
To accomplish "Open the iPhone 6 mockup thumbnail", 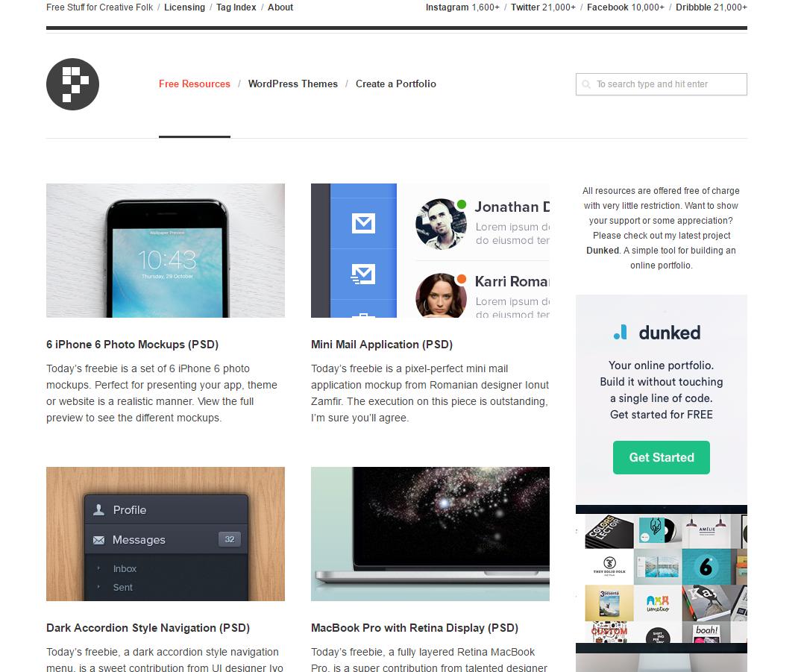I will click(x=166, y=251).
